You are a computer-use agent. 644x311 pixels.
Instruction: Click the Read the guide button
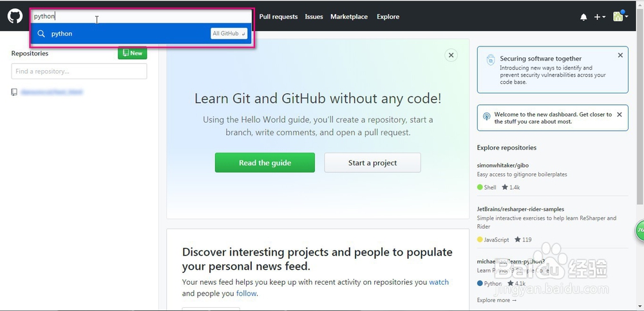point(265,163)
